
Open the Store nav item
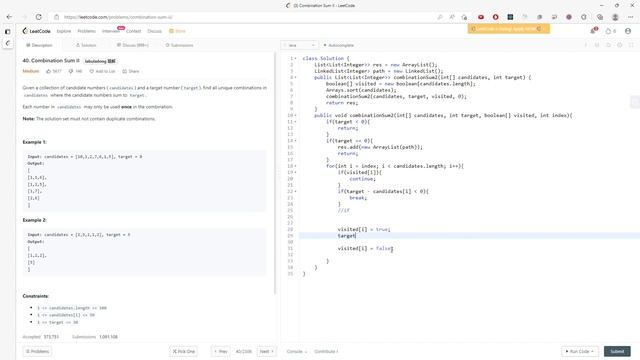click(178, 31)
